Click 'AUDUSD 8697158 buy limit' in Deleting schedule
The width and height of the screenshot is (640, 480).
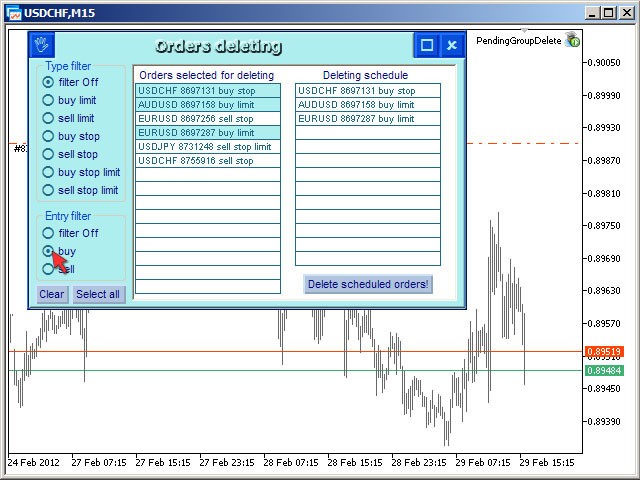click(368, 104)
